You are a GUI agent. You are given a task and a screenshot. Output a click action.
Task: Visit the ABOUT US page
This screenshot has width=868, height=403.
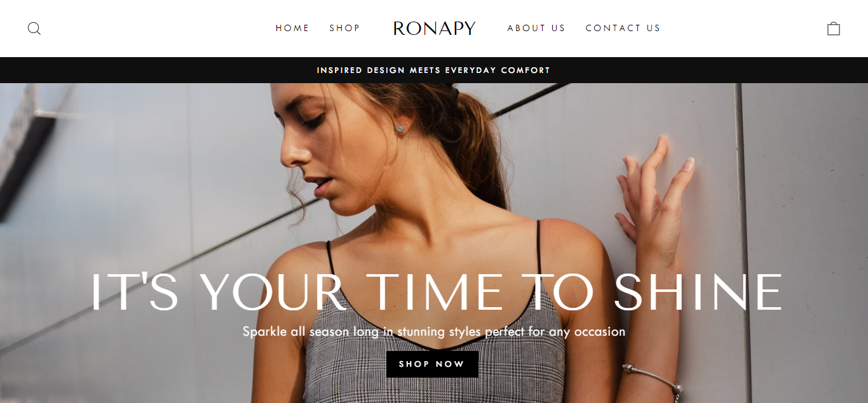(x=536, y=28)
